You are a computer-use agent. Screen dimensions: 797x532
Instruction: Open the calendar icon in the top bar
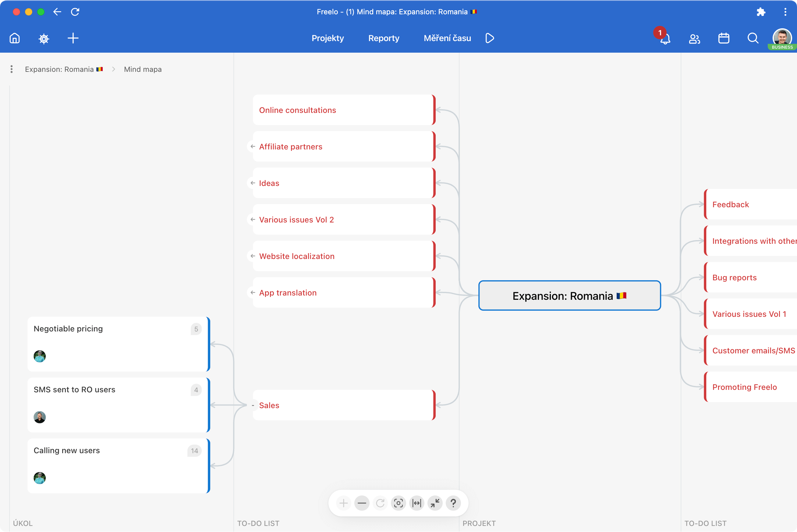point(724,38)
